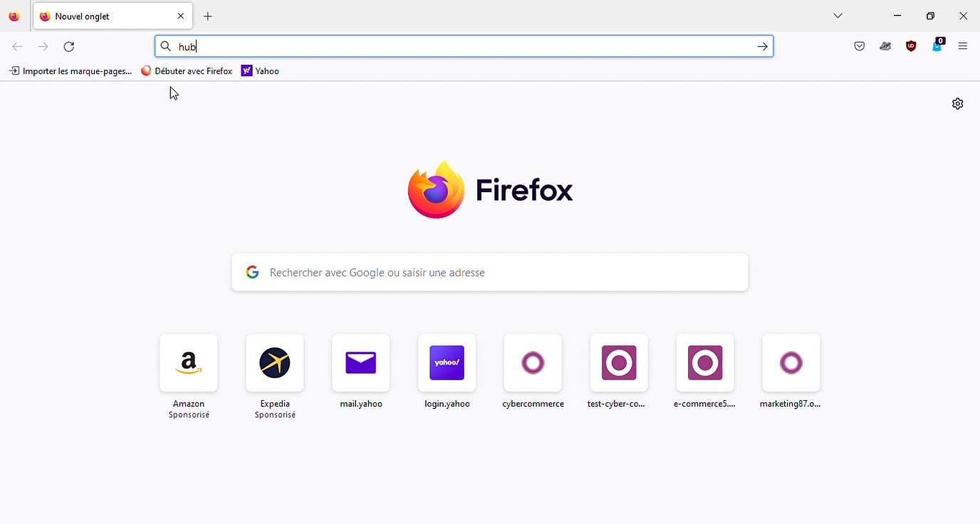
Task: Open the Firefox hamburger application menu
Action: (963, 47)
